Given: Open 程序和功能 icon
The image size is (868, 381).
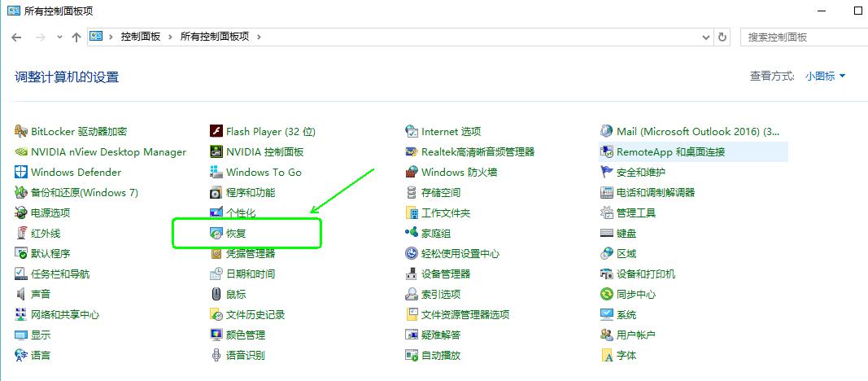Looking at the screenshot, I should click(x=216, y=193).
